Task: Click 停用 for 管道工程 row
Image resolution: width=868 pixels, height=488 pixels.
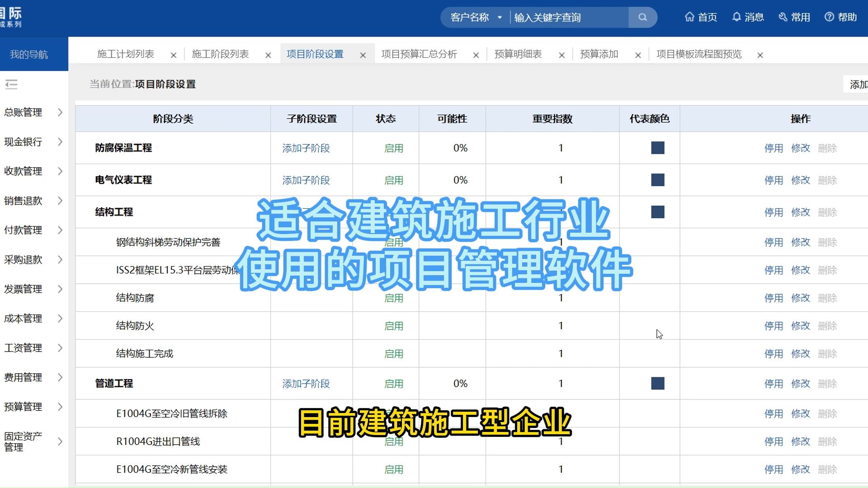Action: pos(774,384)
